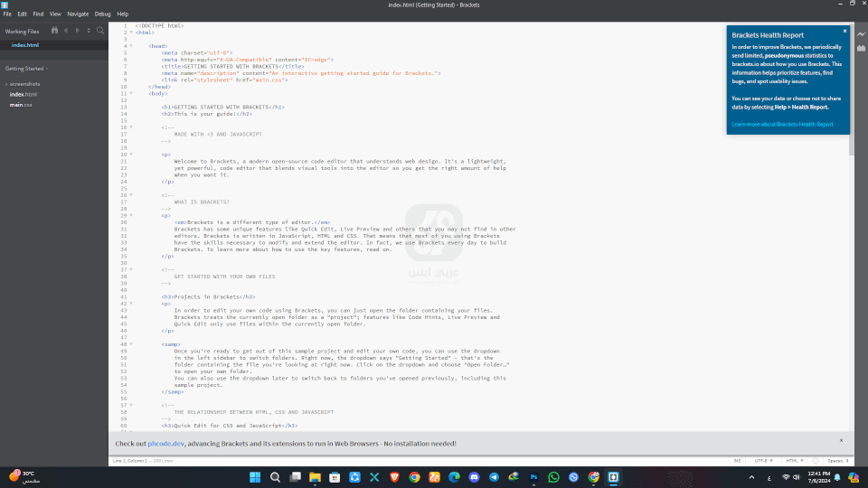
Task: Collapse the head tag fold arrow on line 4
Action: tap(132, 45)
